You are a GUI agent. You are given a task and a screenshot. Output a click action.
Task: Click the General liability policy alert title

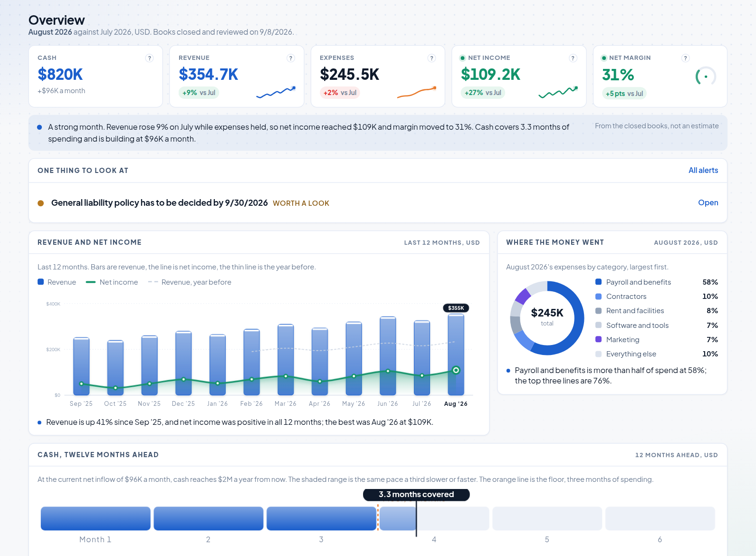pyautogui.click(x=160, y=203)
